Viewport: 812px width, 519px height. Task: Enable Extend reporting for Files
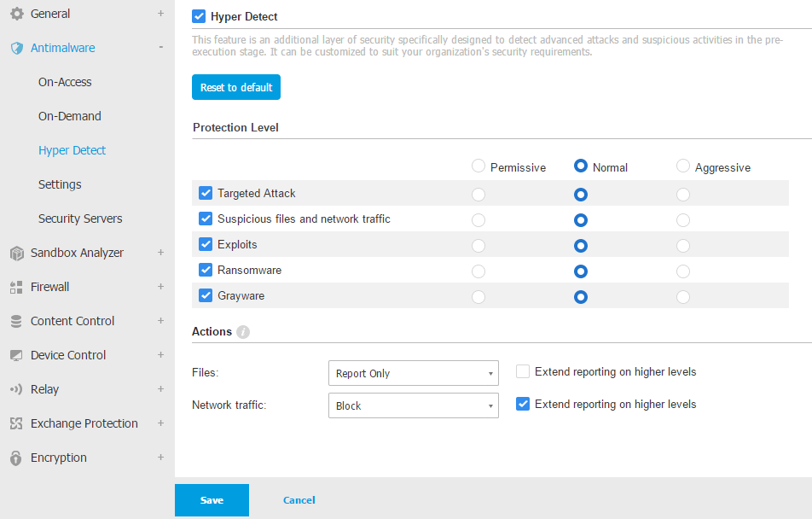pos(523,371)
